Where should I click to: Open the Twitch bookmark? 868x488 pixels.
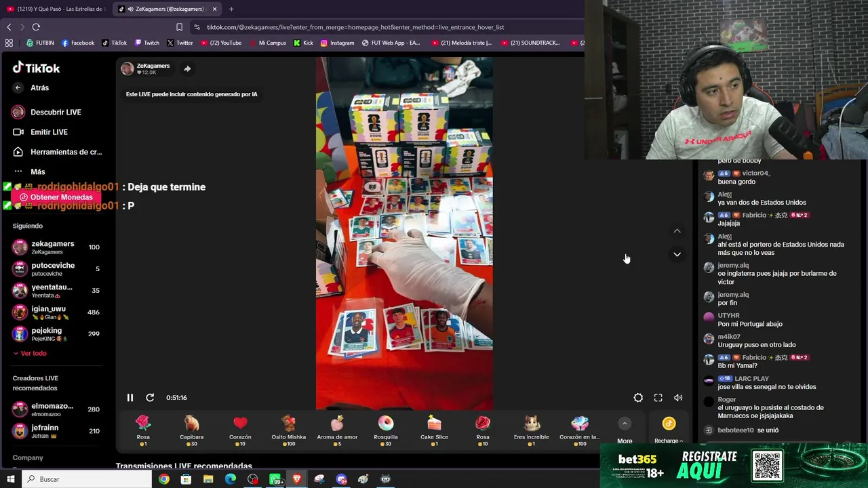coord(147,43)
